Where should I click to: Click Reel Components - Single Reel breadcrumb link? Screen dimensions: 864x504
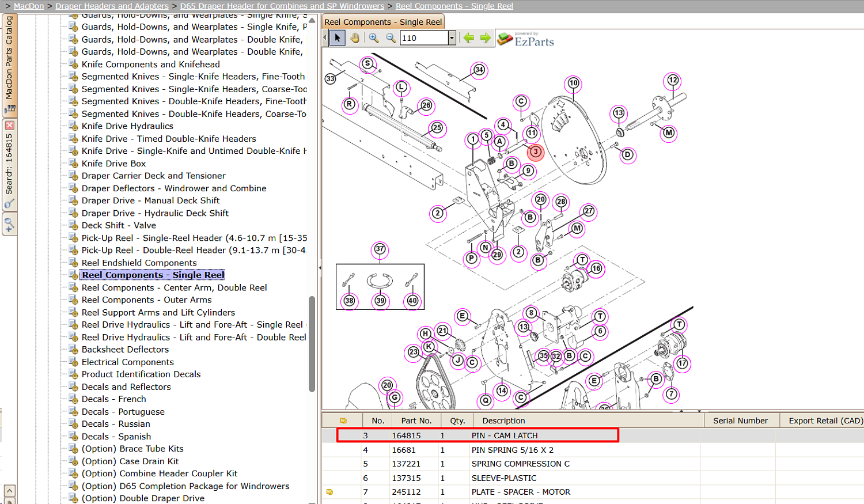tap(454, 6)
